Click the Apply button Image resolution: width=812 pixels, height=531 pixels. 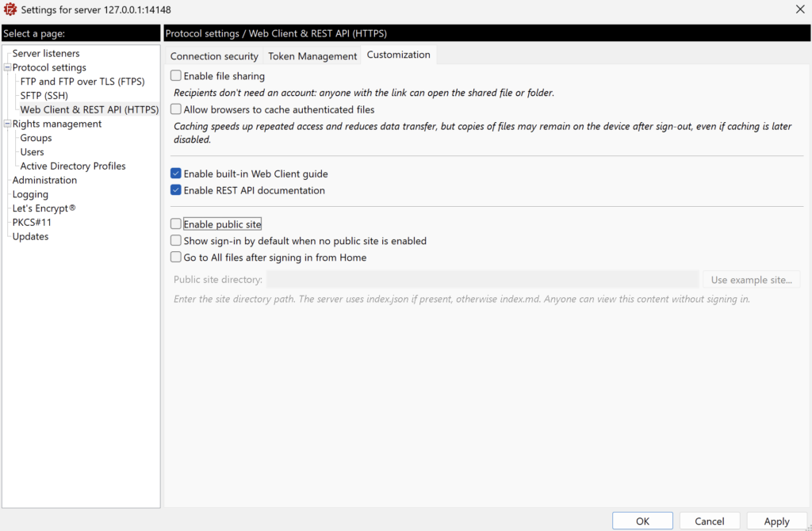(x=776, y=521)
